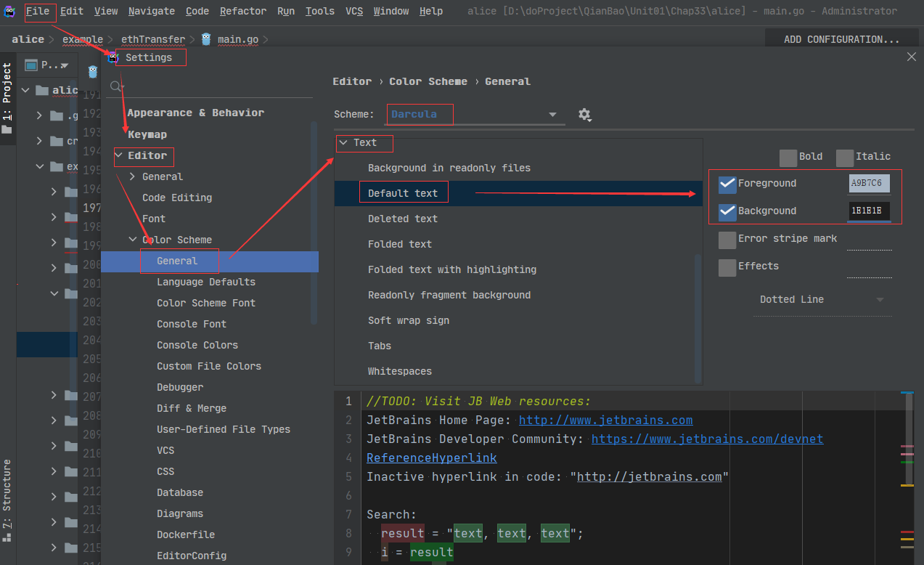This screenshot has width=924, height=565.
Task: Enable the Error stripe mark checkbox
Action: pyautogui.click(x=727, y=240)
